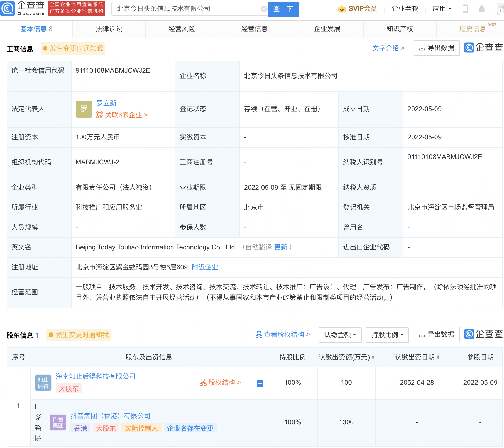504x448 pixels.
Task: Click 发生变更时通知我 next to 股东信息
Action: click(x=79, y=335)
